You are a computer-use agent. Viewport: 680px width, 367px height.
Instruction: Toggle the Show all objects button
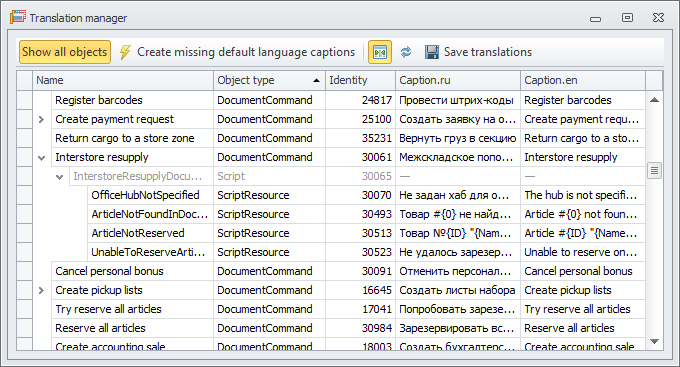(x=65, y=52)
